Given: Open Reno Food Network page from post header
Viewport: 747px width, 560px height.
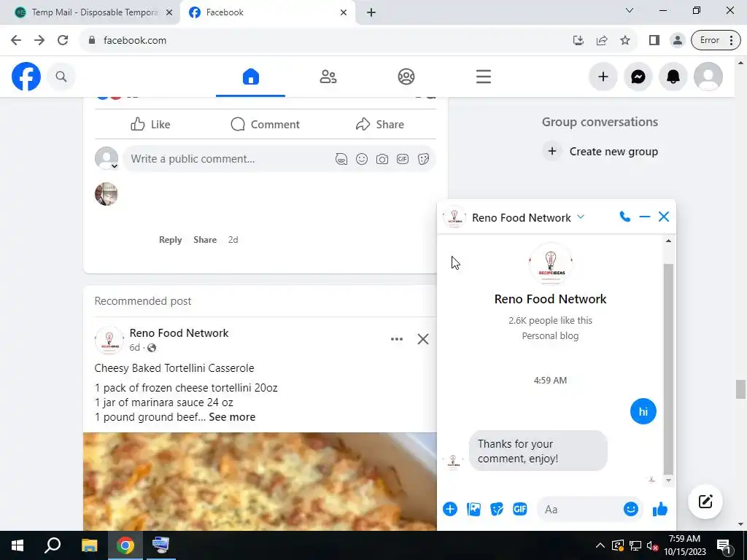Looking at the screenshot, I should click(x=179, y=332).
